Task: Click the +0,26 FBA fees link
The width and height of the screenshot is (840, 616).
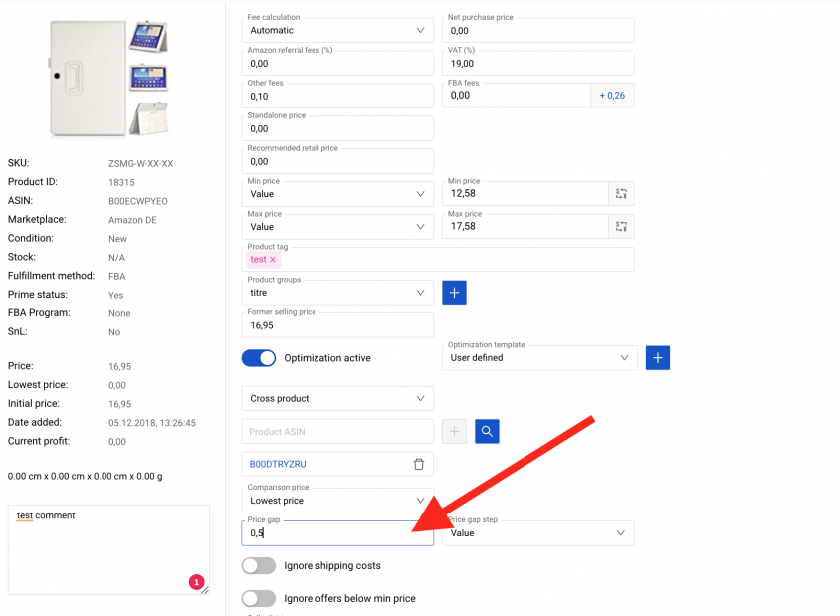Action: pos(612,96)
